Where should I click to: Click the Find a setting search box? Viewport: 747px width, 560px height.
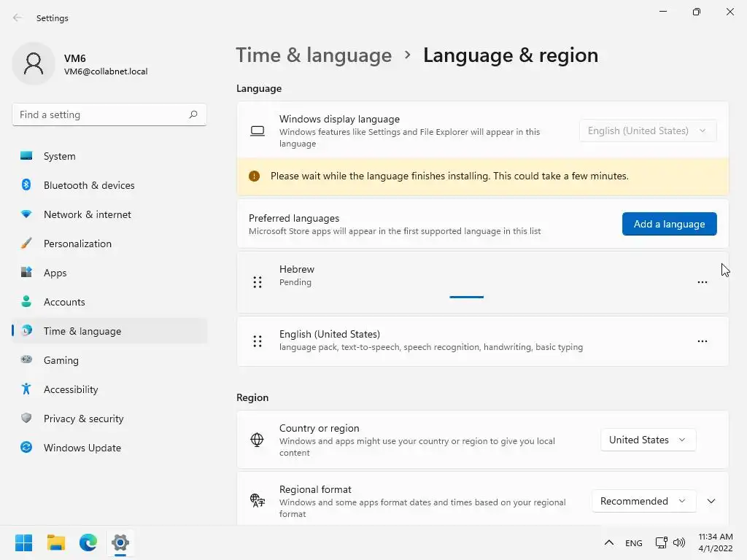(x=101, y=114)
